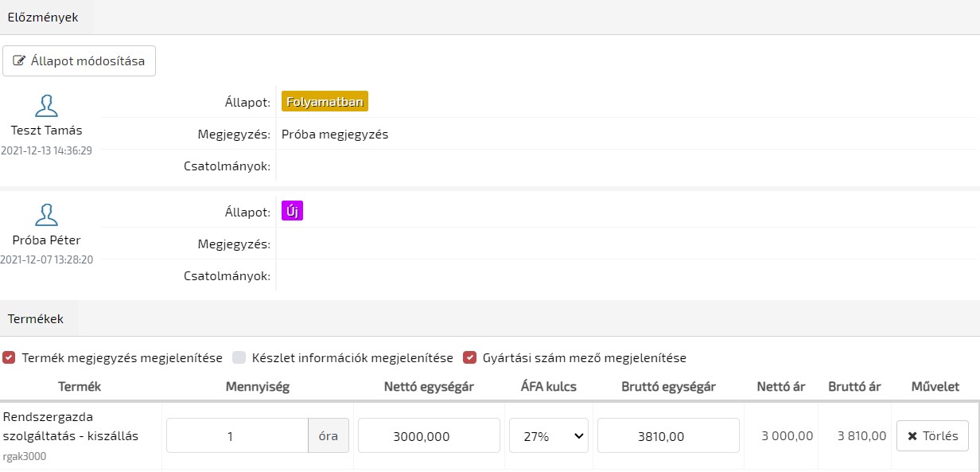Screen dimensions: 980x472
Task: Click the yellow Folyamatban status badge
Action: (x=325, y=102)
